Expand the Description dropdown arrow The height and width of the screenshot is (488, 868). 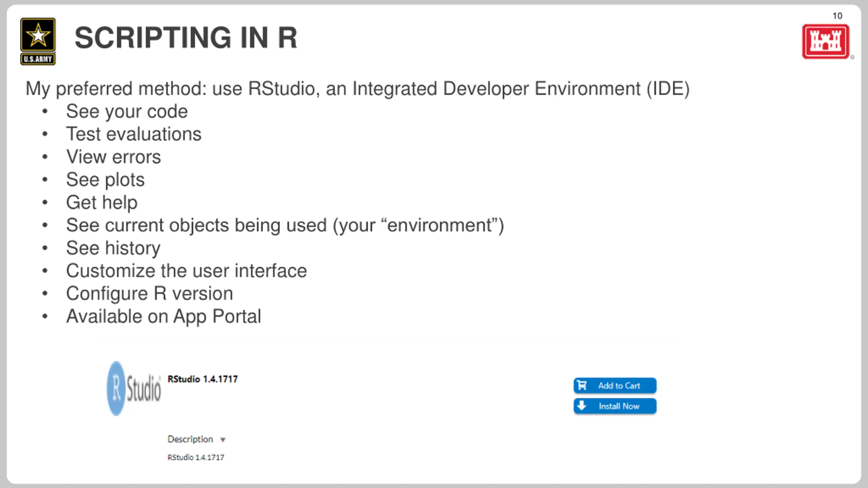pyautogui.click(x=222, y=440)
